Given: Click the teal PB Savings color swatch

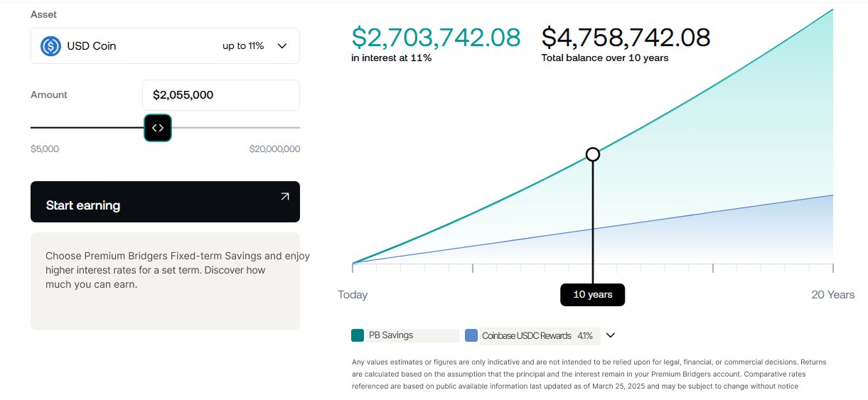Looking at the screenshot, I should point(358,335).
